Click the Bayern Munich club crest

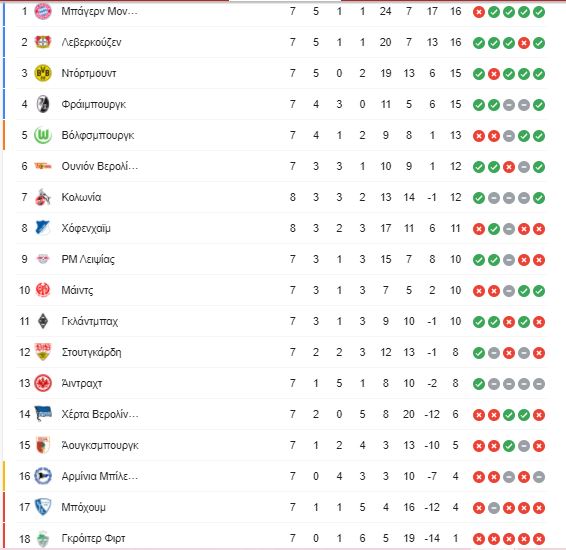click(x=43, y=12)
